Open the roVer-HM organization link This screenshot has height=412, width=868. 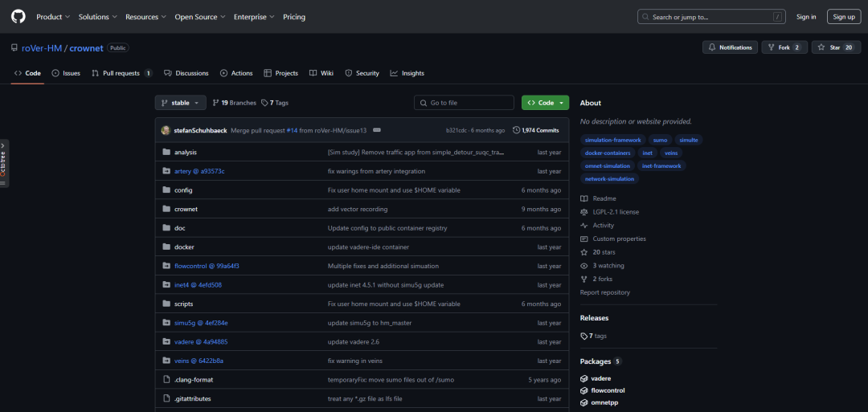tap(42, 48)
